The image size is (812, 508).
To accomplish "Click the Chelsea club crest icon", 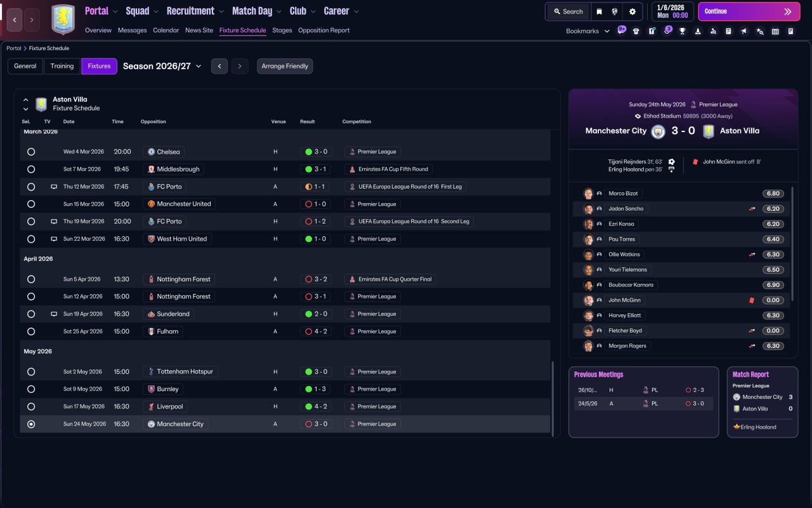I will pyautogui.click(x=151, y=152).
